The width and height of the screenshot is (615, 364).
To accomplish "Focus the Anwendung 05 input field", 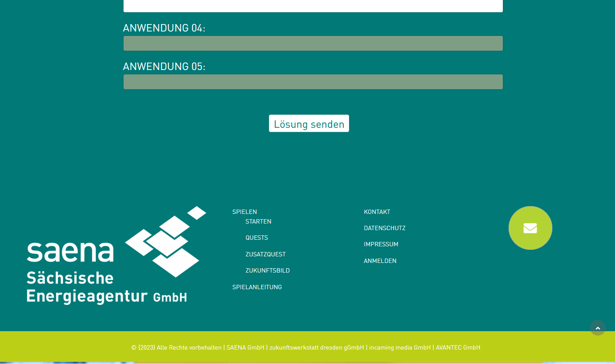I will 313,82.
